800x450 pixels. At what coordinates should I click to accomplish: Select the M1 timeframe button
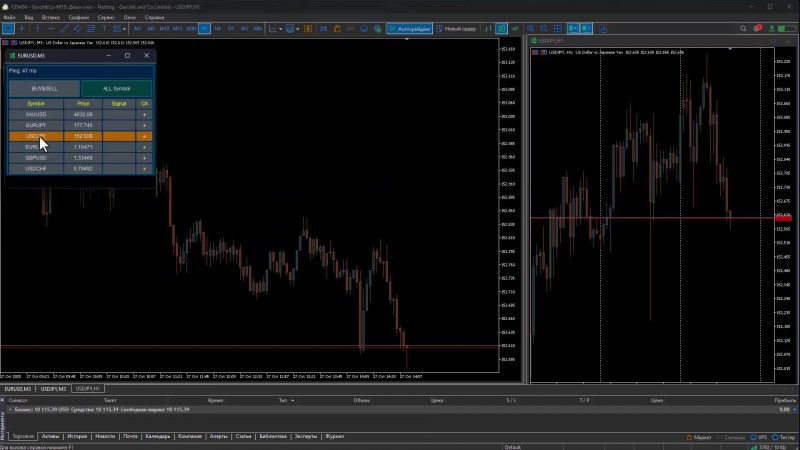(138, 29)
